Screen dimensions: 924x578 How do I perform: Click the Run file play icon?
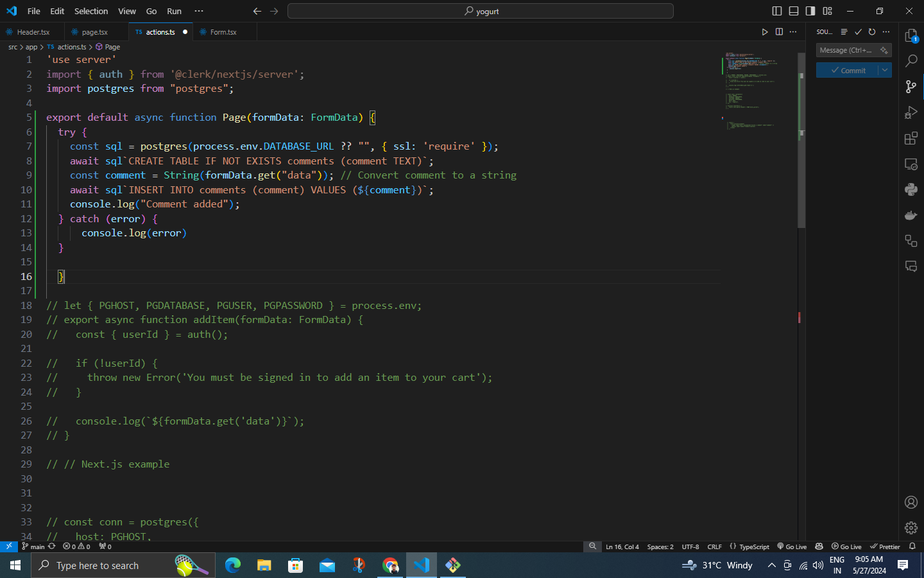click(x=764, y=31)
